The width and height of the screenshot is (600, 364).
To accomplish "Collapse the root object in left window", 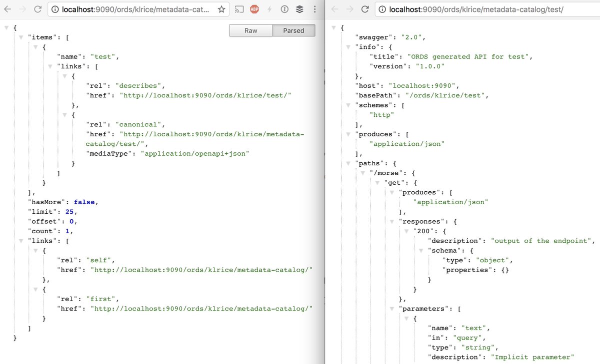I will click(x=6, y=28).
